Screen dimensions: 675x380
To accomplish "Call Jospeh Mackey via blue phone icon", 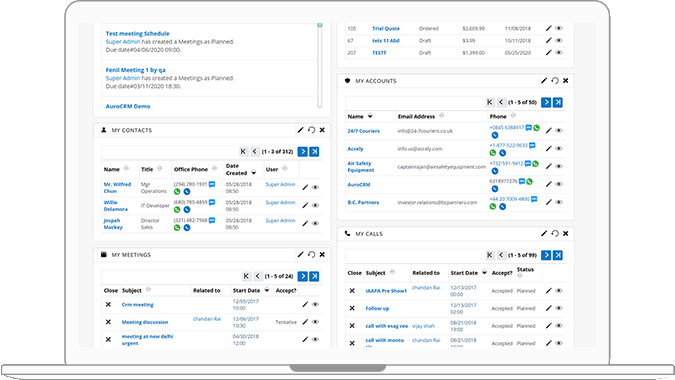I will click(187, 228).
